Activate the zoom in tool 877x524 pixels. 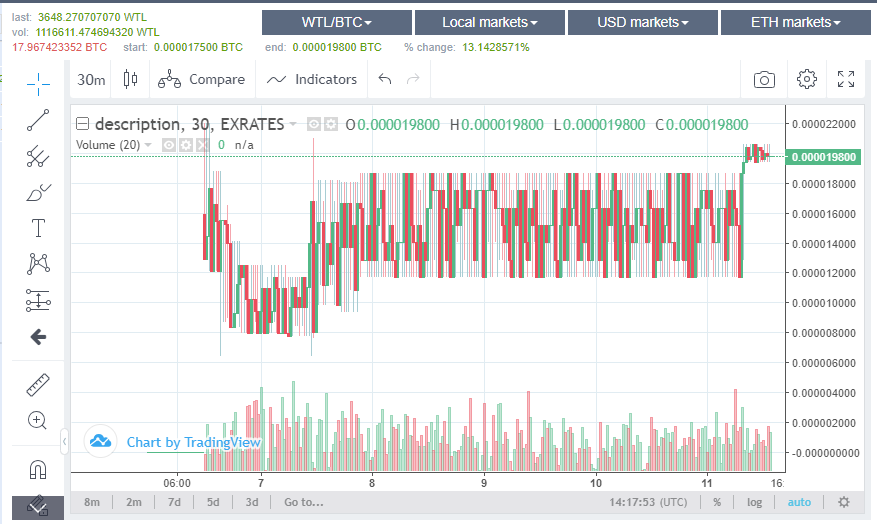click(38, 420)
